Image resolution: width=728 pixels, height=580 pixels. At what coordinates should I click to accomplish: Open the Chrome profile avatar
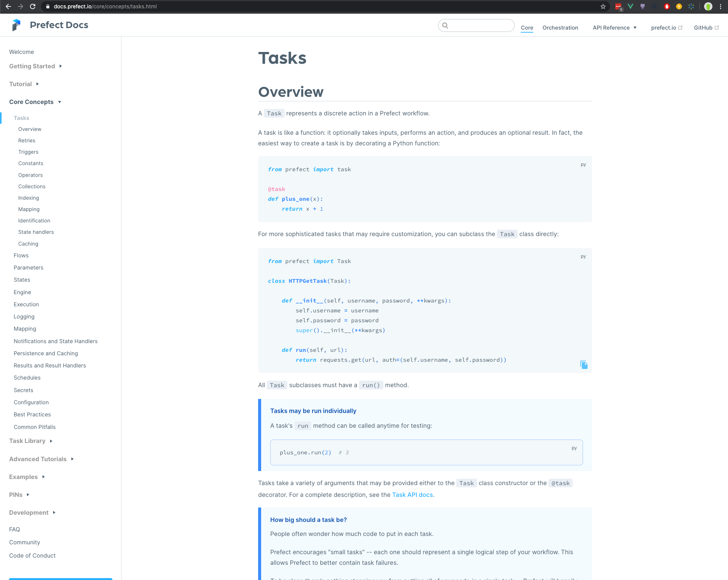[x=708, y=6]
